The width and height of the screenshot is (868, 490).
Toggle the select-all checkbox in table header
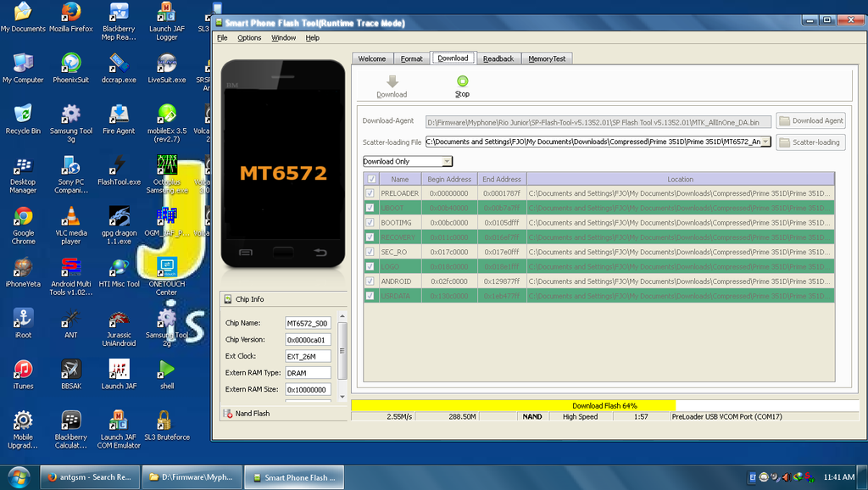(x=370, y=179)
